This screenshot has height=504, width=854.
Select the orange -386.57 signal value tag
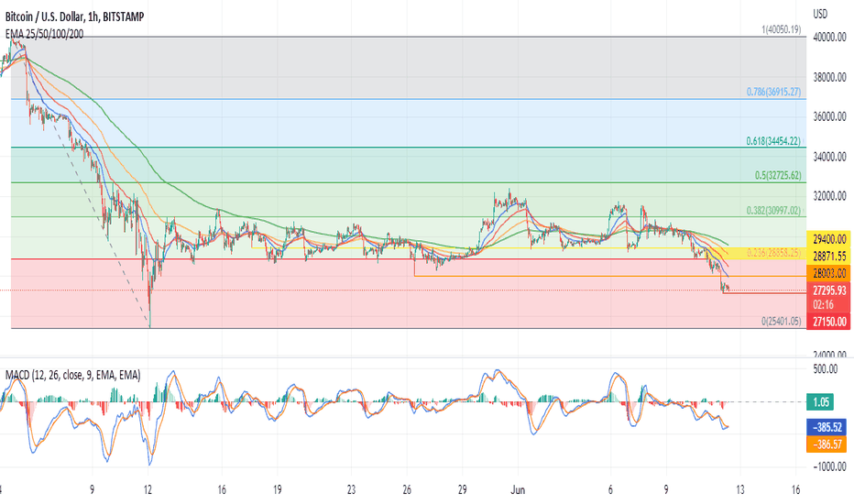827,444
